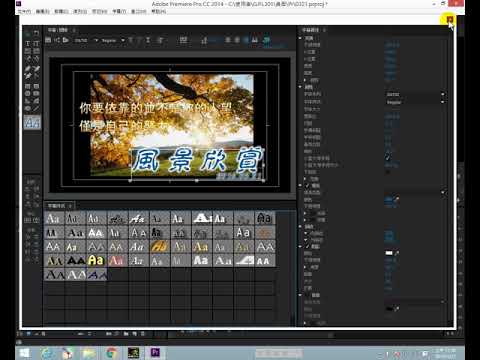Select the Vertical Area Type tool

[x=36, y=51]
